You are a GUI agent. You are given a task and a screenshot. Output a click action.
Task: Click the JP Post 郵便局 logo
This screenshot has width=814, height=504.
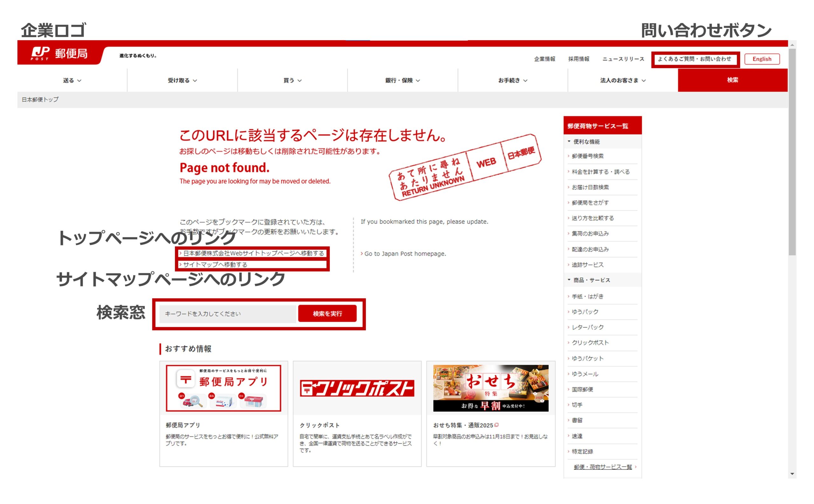59,53
